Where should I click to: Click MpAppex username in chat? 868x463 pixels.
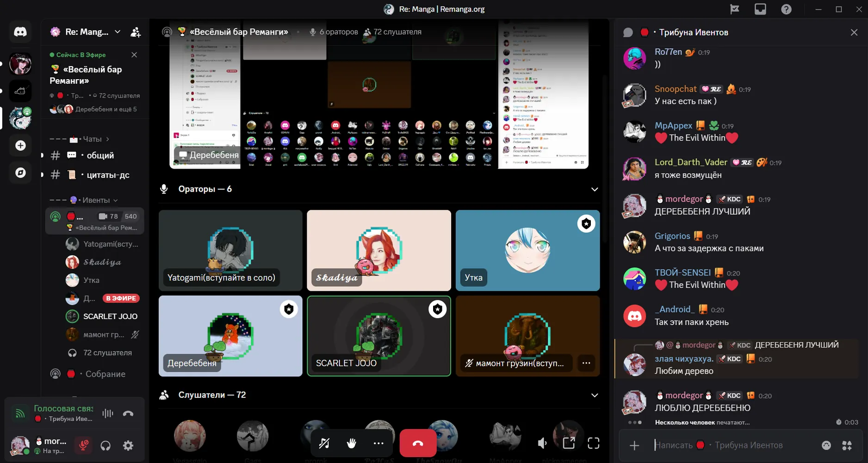673,125
